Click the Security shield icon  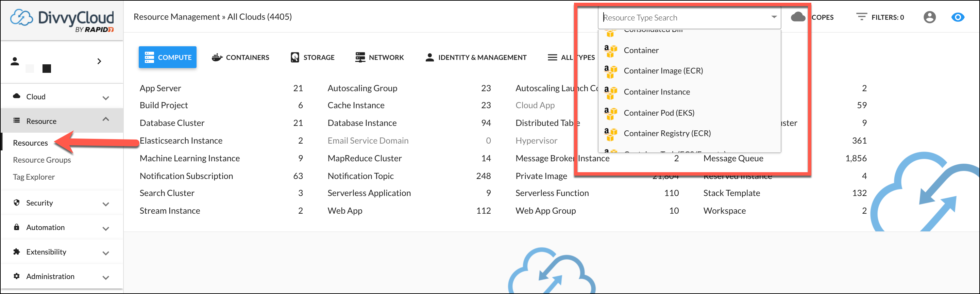(16, 202)
